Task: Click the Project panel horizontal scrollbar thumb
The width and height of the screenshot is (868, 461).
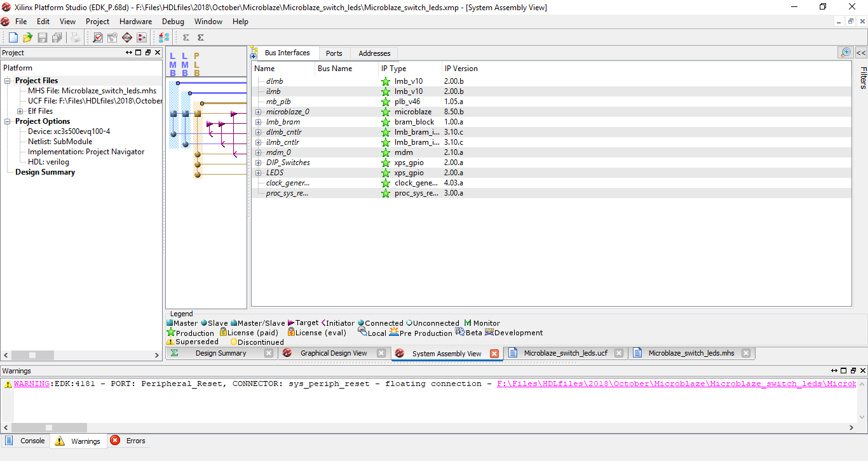Action: click(x=32, y=356)
